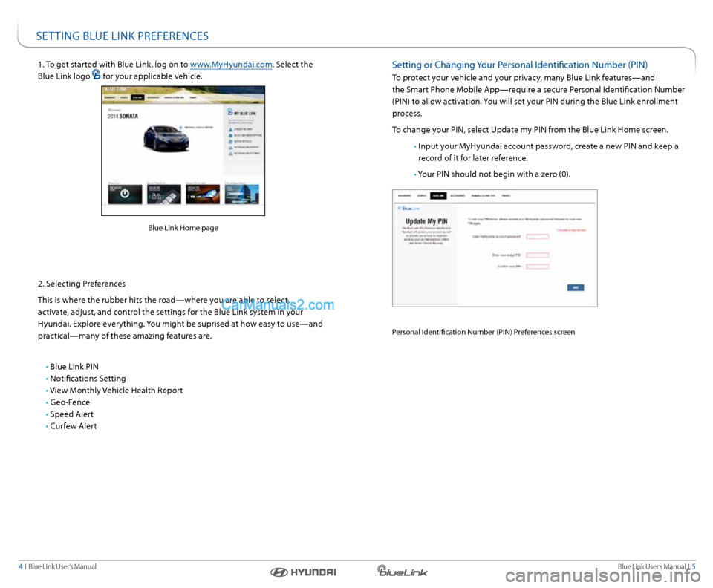Click the middle square icon in the My Blue Link sidebar
Image resolution: width=713 pixels, height=588 pixels.
(x=230, y=141)
